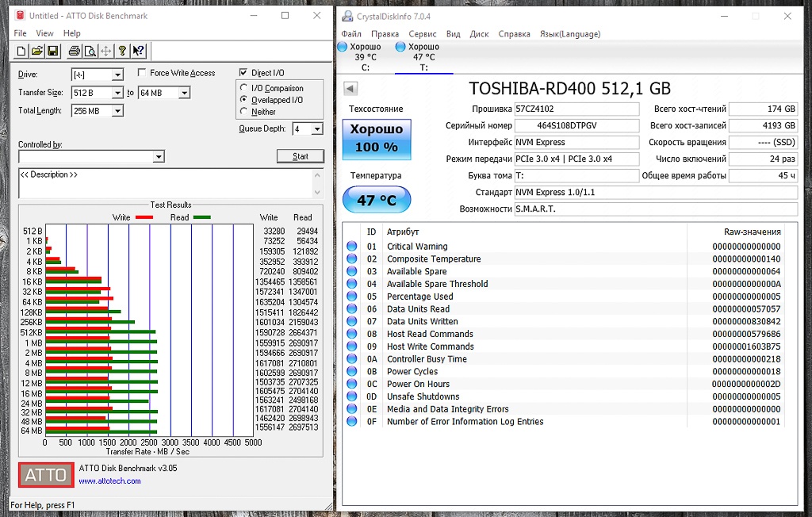The width and height of the screenshot is (812, 517).
Task: Click the status circle for Host Read Commands
Action: pos(351,334)
